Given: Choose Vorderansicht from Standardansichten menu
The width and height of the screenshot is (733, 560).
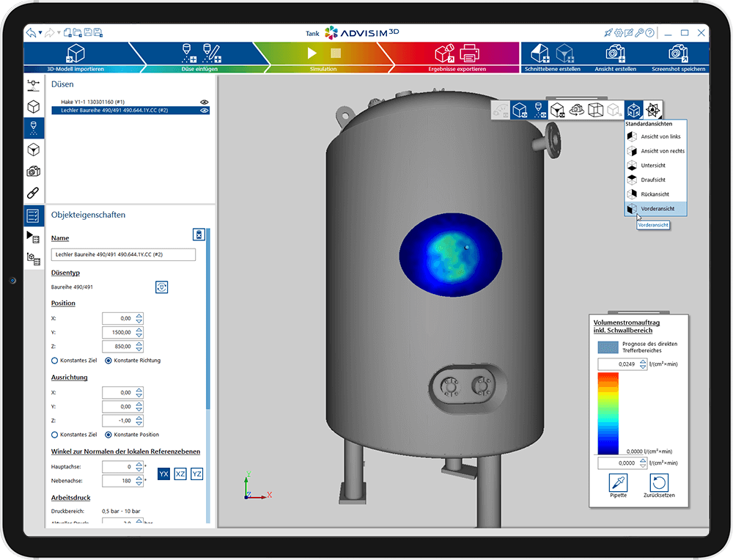Looking at the screenshot, I should tap(655, 209).
